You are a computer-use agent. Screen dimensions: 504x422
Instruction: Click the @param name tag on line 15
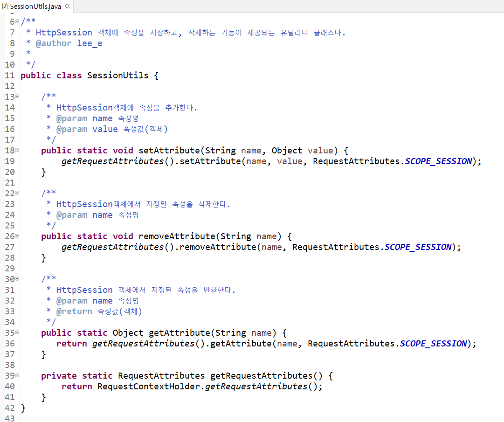pyautogui.click(x=72, y=118)
